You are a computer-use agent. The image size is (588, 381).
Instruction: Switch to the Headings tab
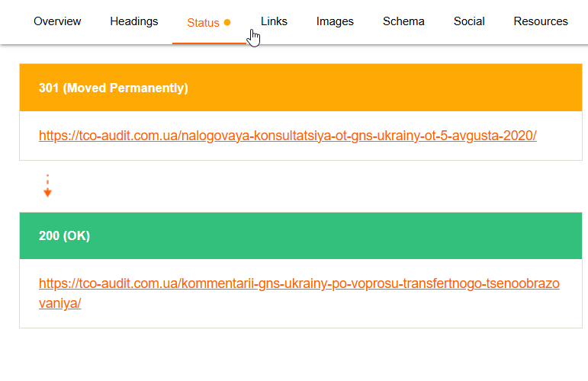click(x=134, y=21)
